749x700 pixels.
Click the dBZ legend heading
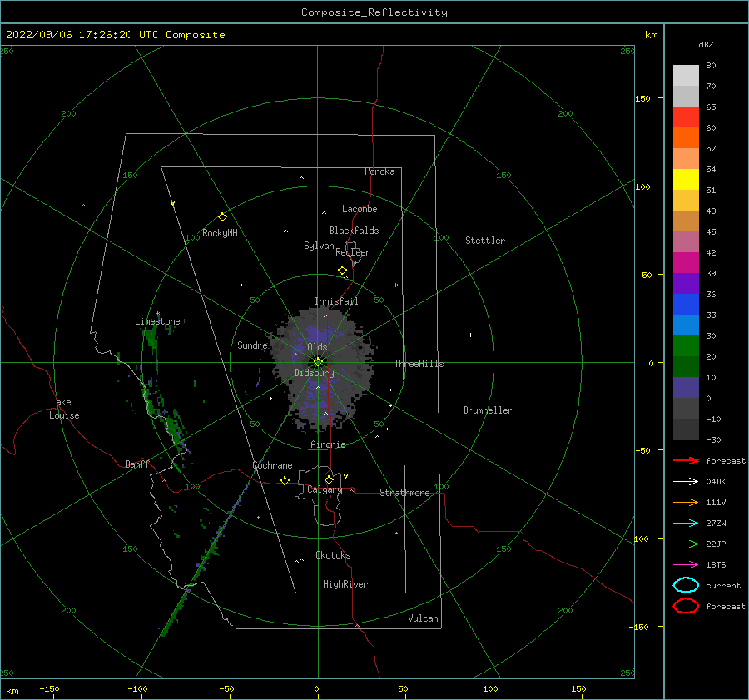(x=706, y=44)
